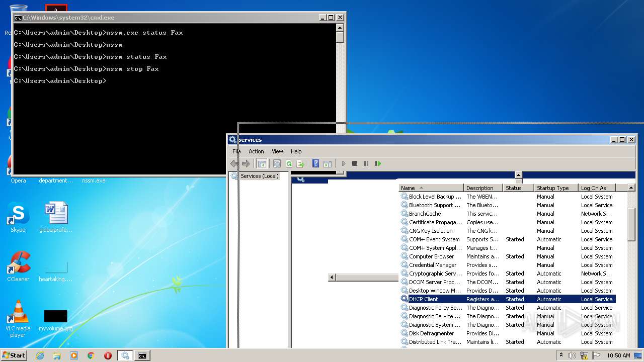Viewport: 644px width, 362px height.
Task: Pause the service with the pause icon
Action: [x=366, y=163]
